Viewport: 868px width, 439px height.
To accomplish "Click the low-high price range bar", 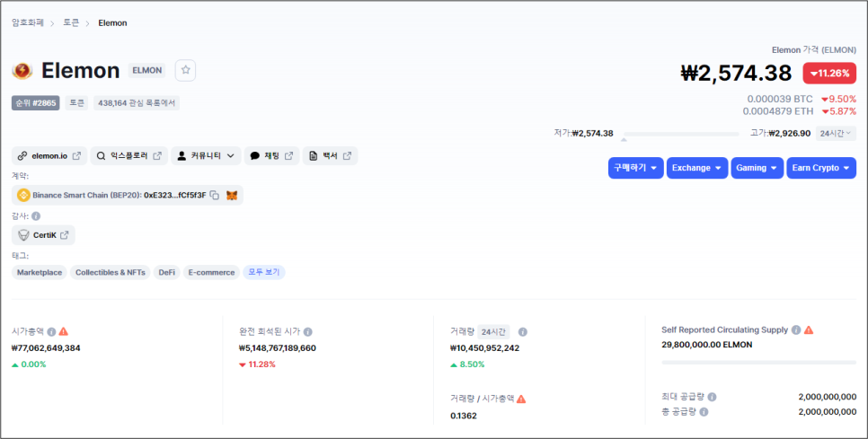I will coord(681,134).
